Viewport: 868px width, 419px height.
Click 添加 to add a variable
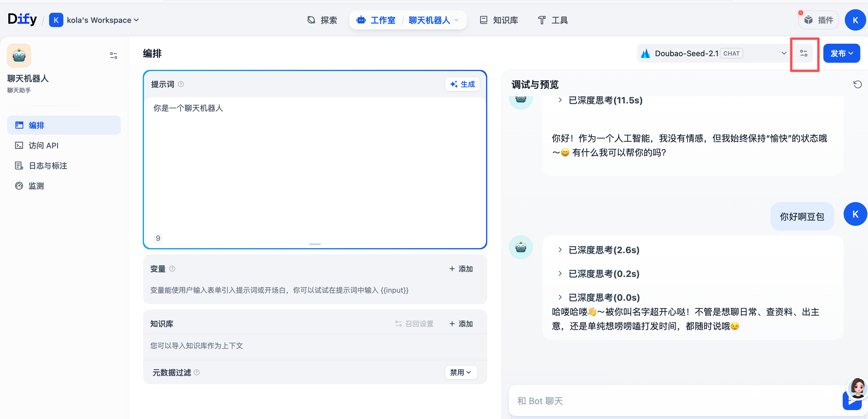click(x=461, y=269)
